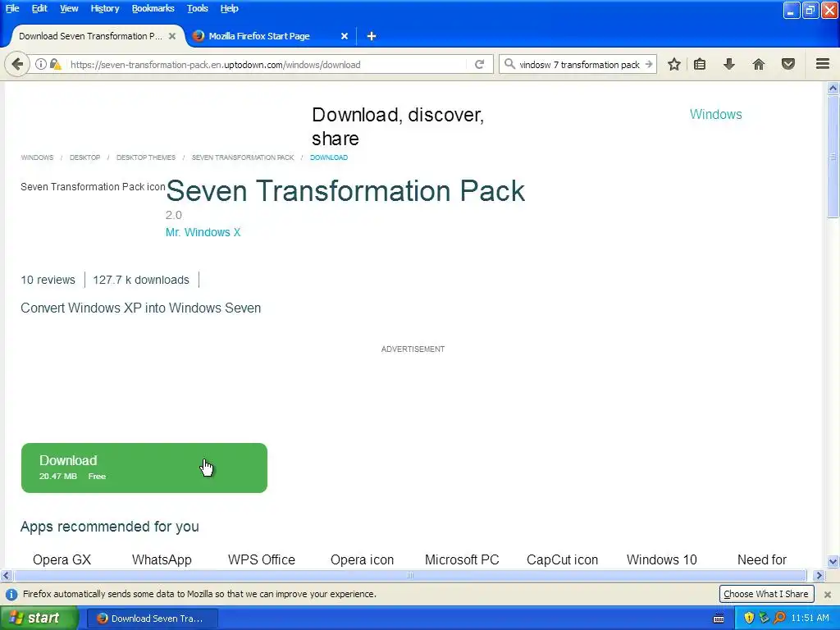Click the browser Back arrow button

(x=17, y=64)
